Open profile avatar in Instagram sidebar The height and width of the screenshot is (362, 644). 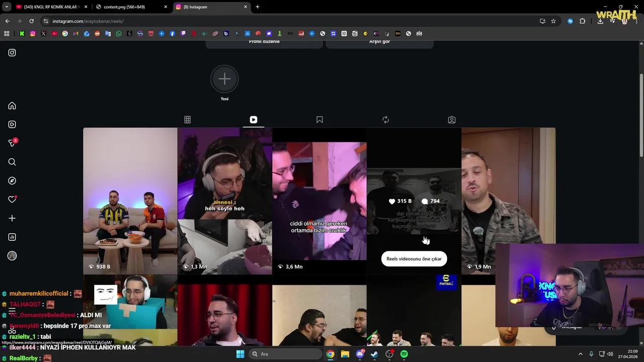point(12,256)
